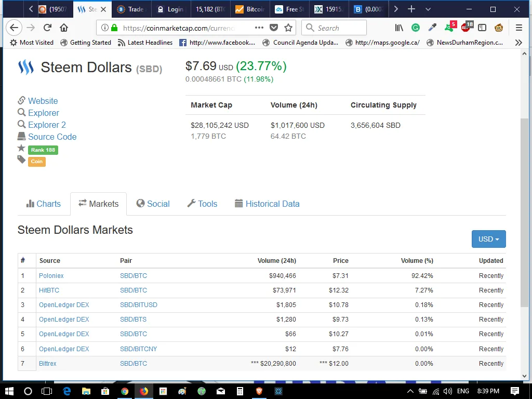This screenshot has height=399, width=532.
Task: Open Brave browser from taskbar
Action: coord(259,391)
